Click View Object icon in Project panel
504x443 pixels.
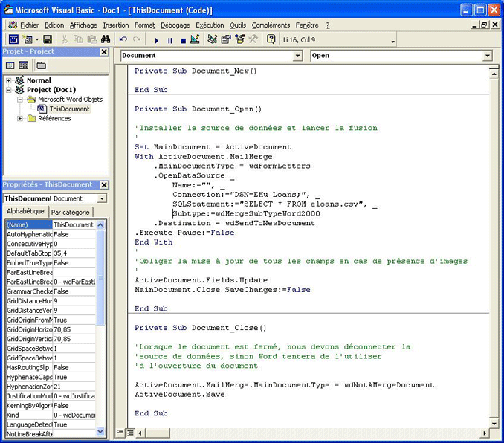point(24,65)
